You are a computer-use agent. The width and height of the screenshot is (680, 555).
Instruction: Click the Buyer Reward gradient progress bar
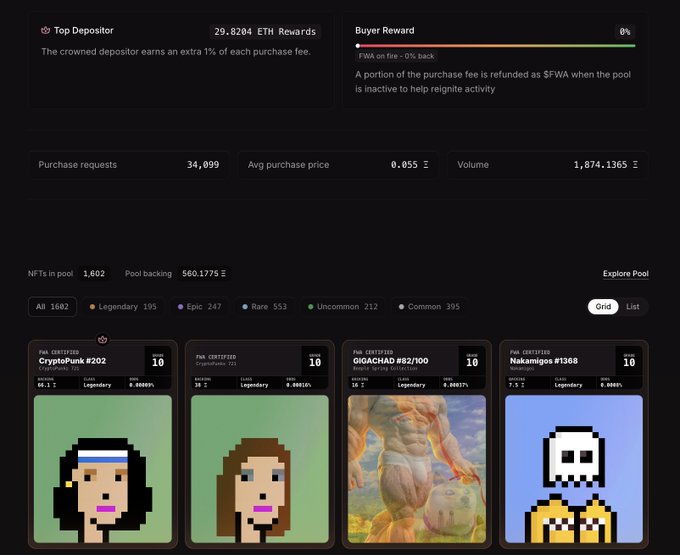pyautogui.click(x=495, y=46)
